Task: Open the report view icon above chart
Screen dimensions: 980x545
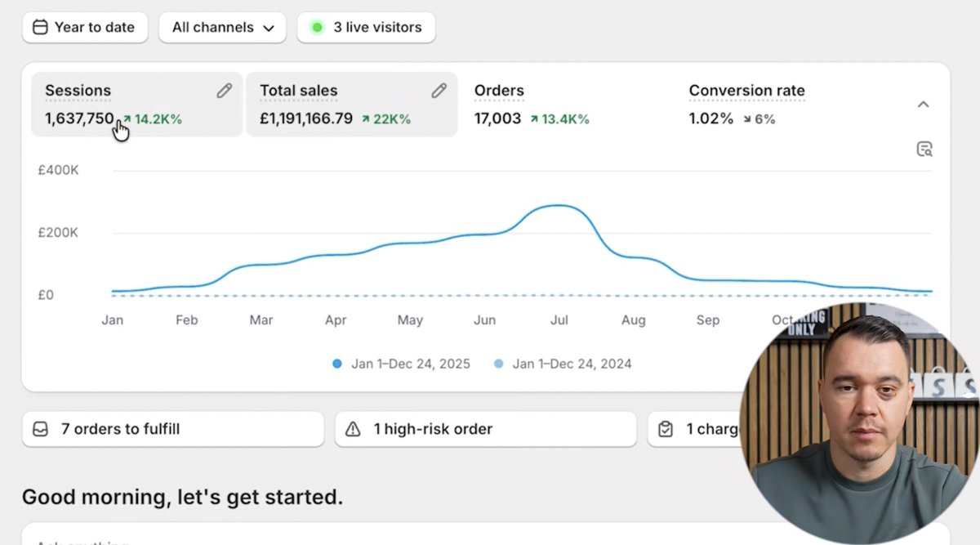Action: point(924,149)
